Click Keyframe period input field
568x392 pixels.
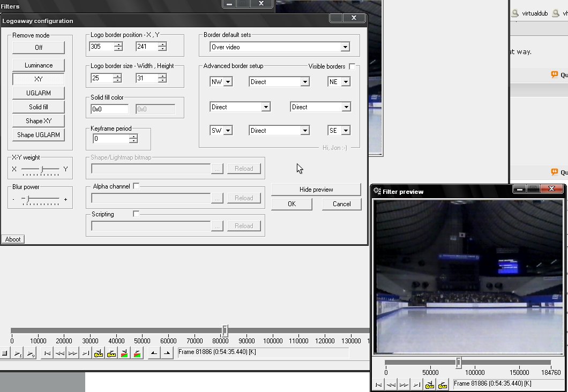111,139
